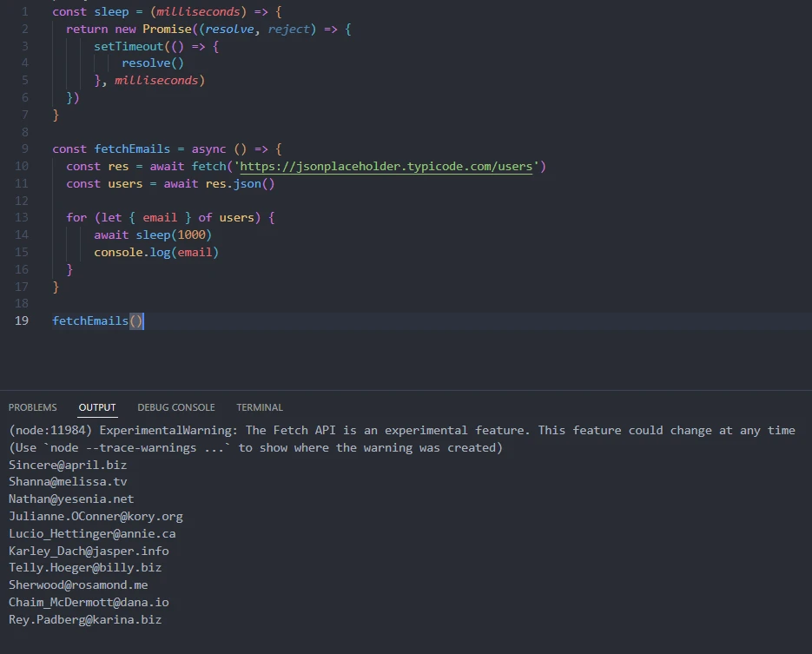Screen dimensions: 812x654
Task: Select line number 13 in the gutter
Action: coord(22,217)
